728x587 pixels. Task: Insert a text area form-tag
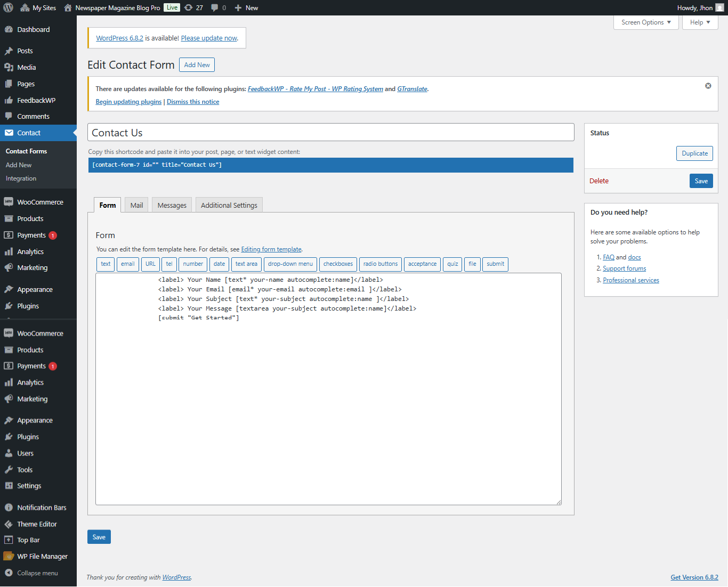coord(246,264)
